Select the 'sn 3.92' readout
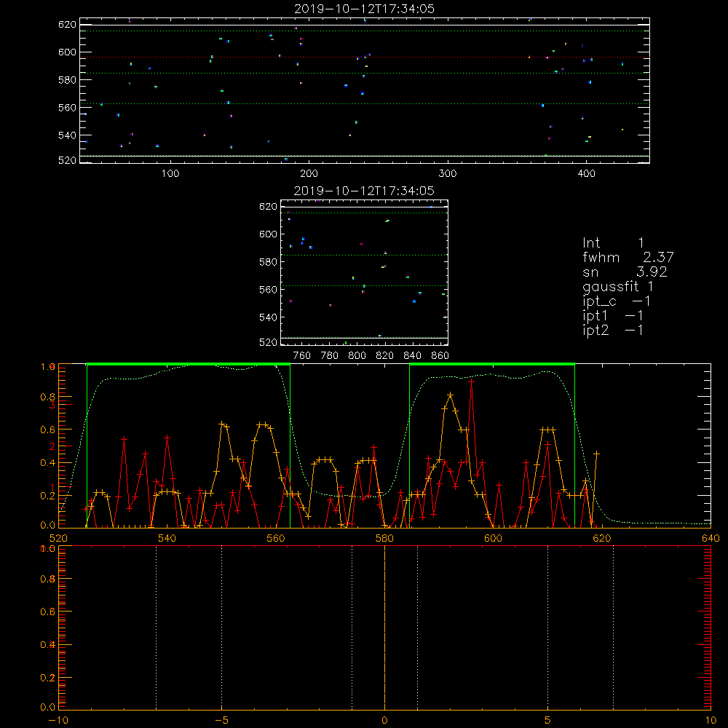The image size is (728, 728). tap(625, 272)
